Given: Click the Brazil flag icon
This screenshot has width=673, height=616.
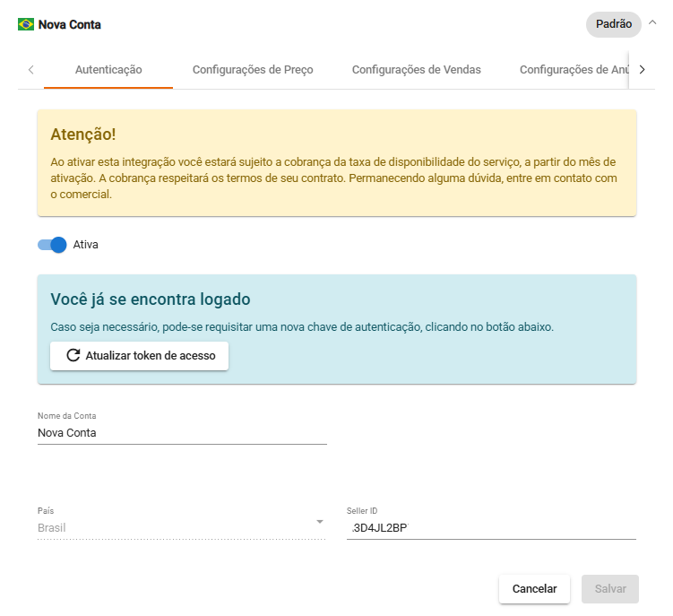Looking at the screenshot, I should tap(26, 24).
